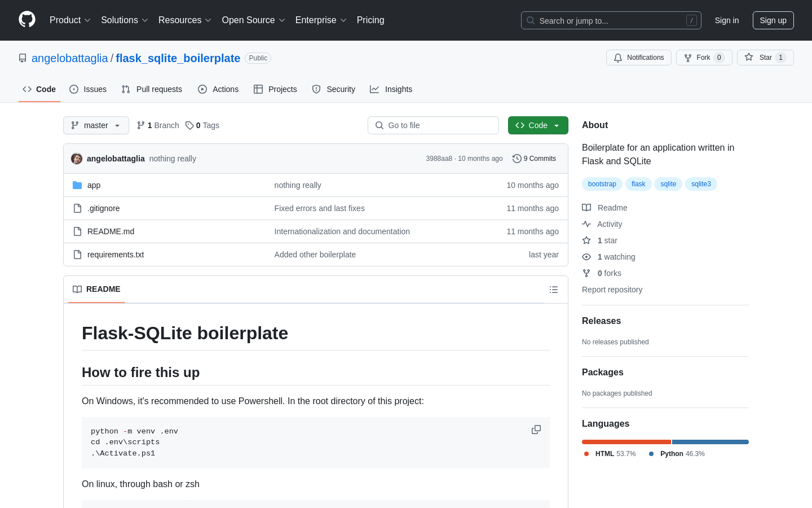Image resolution: width=812 pixels, height=508 pixels.
Task: Click the notifications bell icon
Action: (618, 58)
